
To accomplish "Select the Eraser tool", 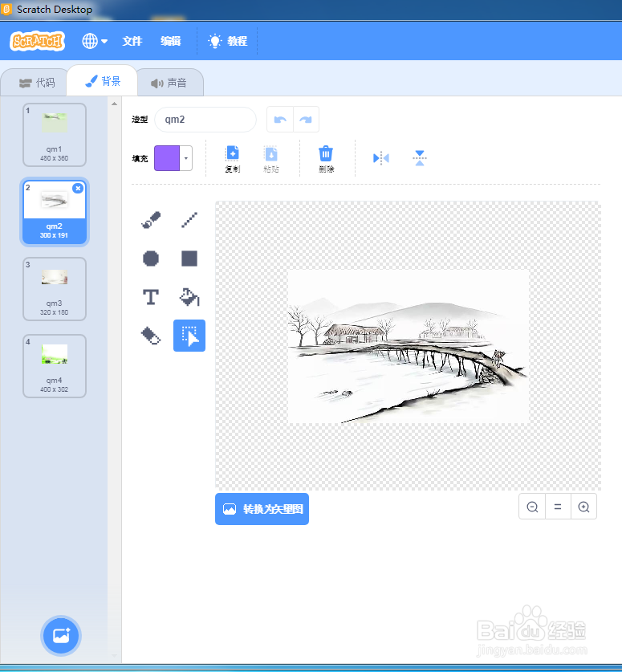I will [x=151, y=336].
